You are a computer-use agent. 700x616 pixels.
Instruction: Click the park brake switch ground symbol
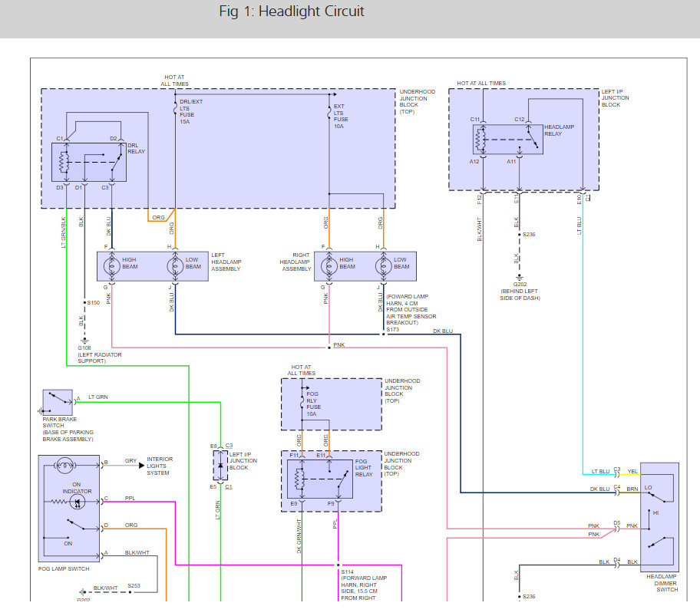pyautogui.click(x=40, y=411)
